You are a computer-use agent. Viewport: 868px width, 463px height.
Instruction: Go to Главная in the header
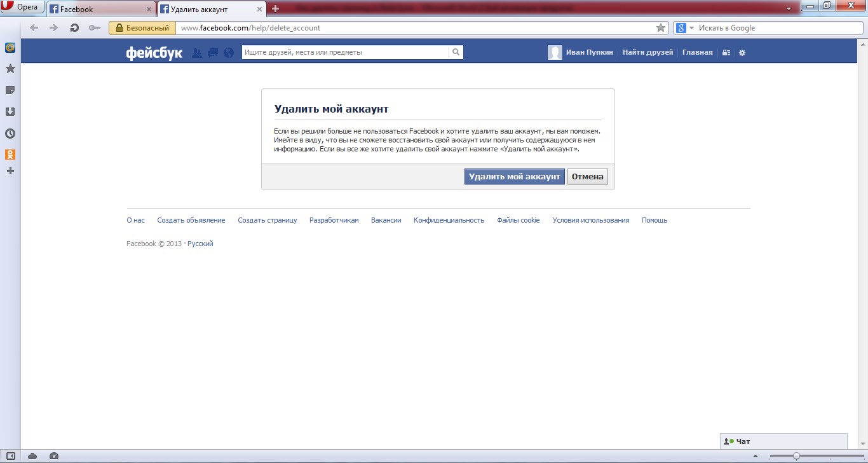(x=698, y=52)
